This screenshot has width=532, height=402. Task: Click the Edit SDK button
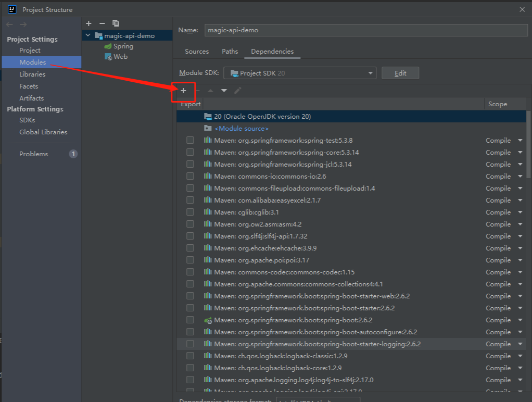pyautogui.click(x=400, y=73)
